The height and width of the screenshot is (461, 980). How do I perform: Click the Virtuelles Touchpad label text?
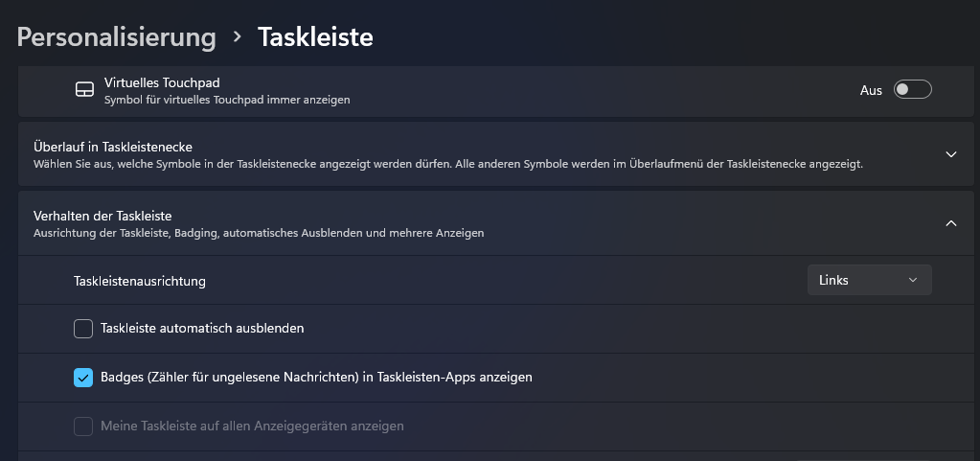pos(162,82)
